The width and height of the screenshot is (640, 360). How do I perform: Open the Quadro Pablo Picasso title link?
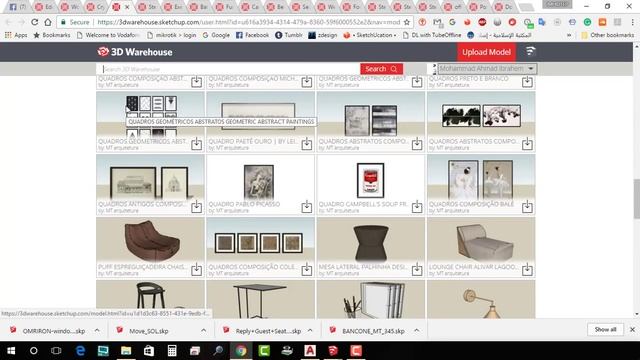[244, 204]
